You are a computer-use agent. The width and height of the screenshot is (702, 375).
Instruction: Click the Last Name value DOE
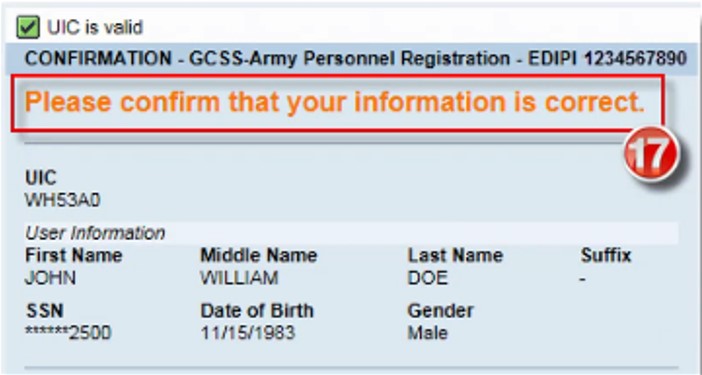(x=428, y=278)
